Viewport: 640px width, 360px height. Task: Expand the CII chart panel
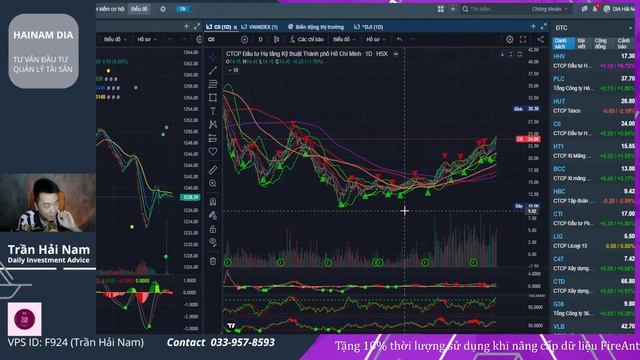[544, 27]
